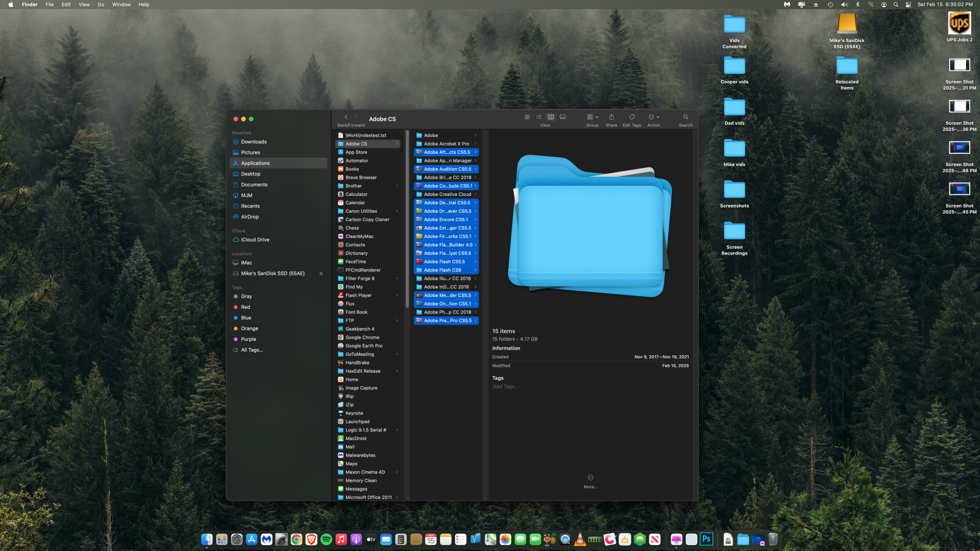Open the Help menu
The width and height of the screenshot is (980, 551).
144,4
